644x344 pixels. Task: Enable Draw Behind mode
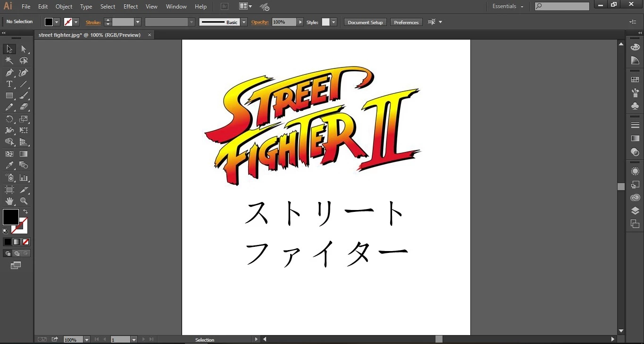(17, 253)
